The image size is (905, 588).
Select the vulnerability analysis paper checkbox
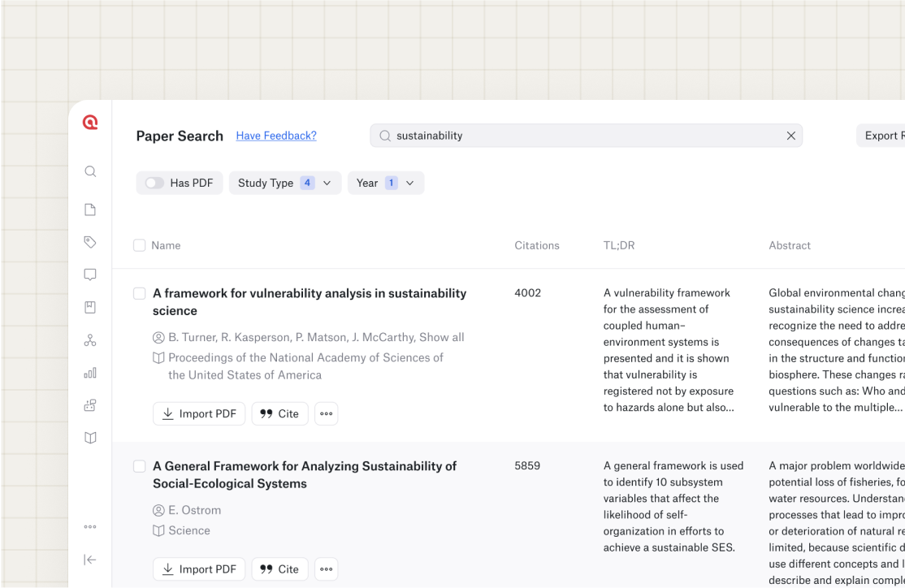tap(140, 293)
